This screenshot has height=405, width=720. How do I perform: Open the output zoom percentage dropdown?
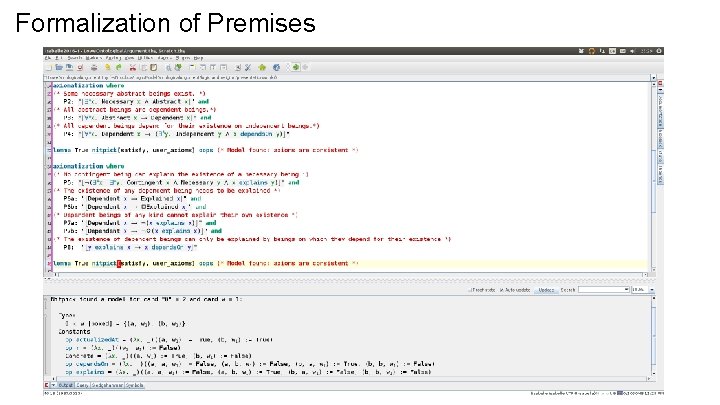coord(652,290)
